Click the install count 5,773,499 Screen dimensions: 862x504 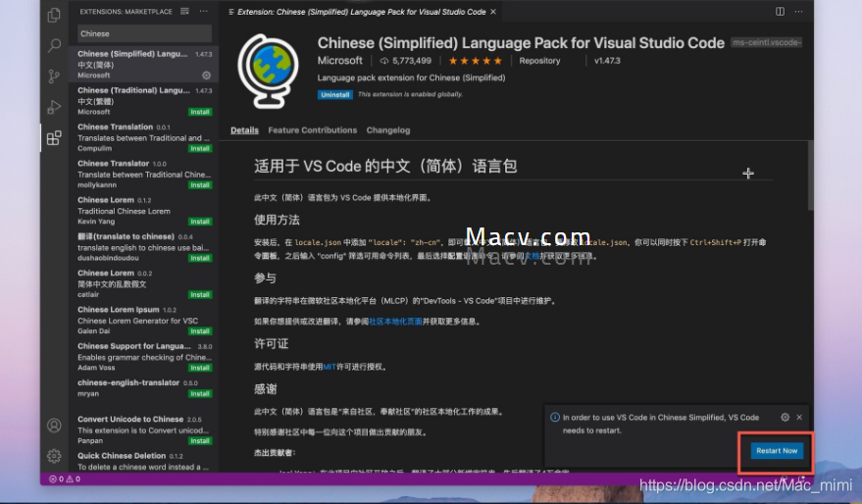pos(406,61)
